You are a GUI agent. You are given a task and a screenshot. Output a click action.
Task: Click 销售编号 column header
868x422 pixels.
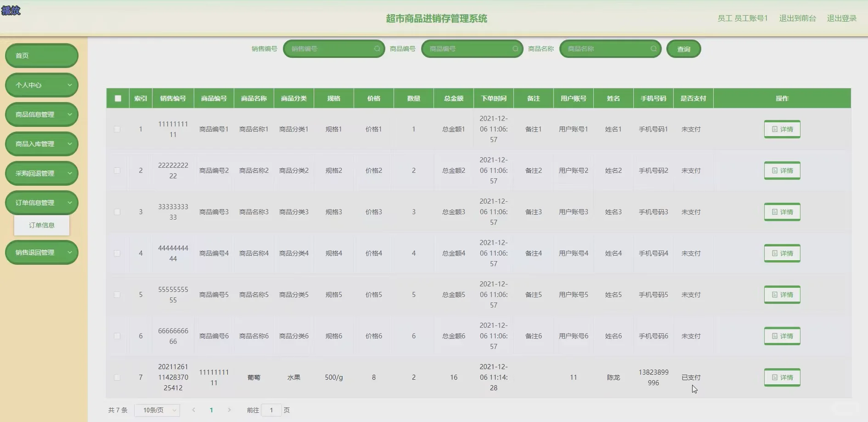point(173,98)
